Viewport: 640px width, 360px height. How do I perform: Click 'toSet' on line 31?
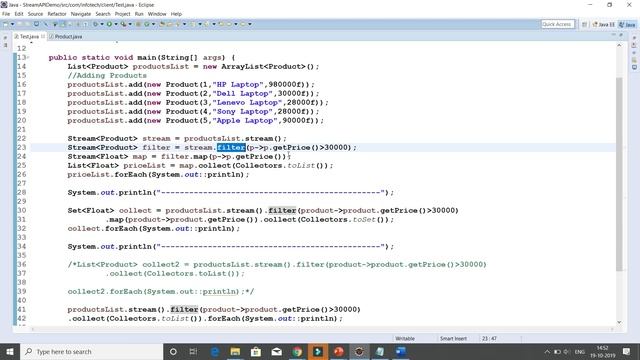pyautogui.click(x=364, y=219)
